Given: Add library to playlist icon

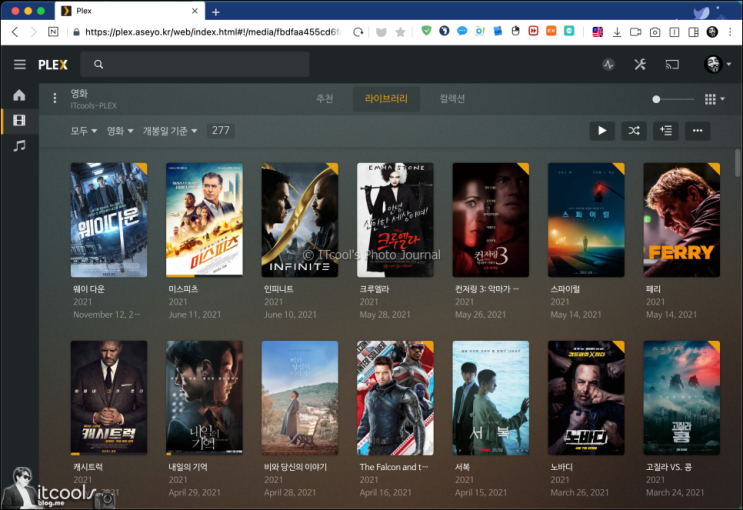Looking at the screenshot, I should coord(666,131).
